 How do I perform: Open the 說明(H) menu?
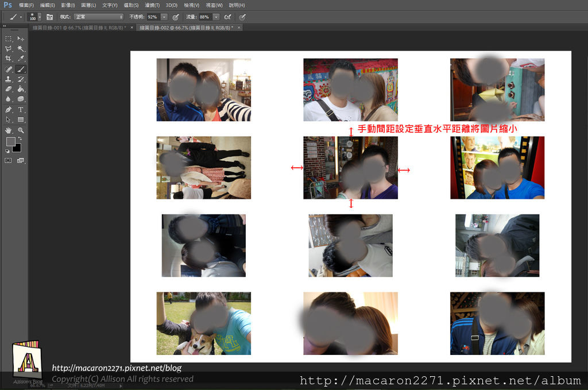tap(237, 5)
